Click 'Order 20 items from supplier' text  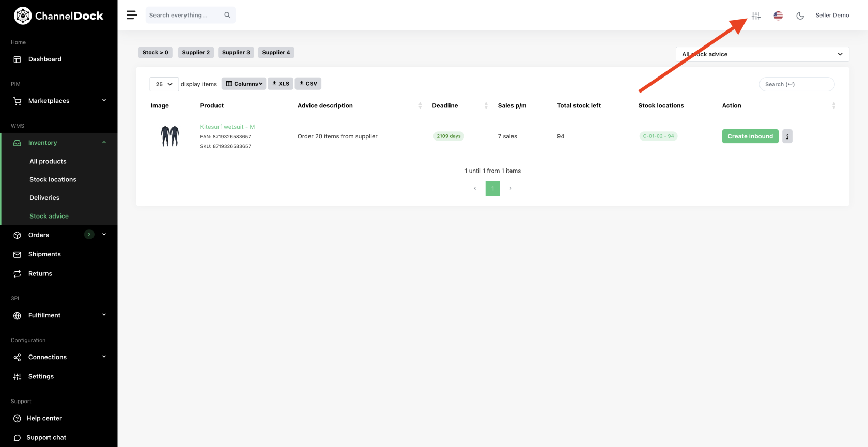337,136
